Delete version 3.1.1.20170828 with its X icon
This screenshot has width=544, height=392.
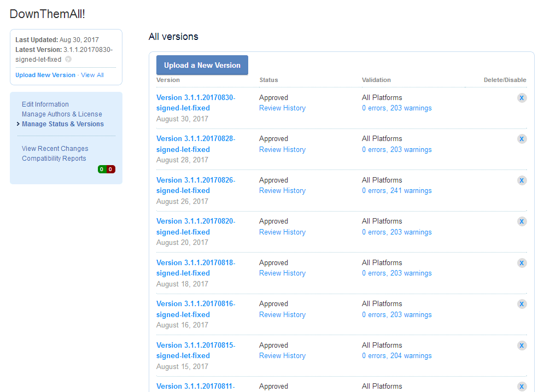point(522,139)
